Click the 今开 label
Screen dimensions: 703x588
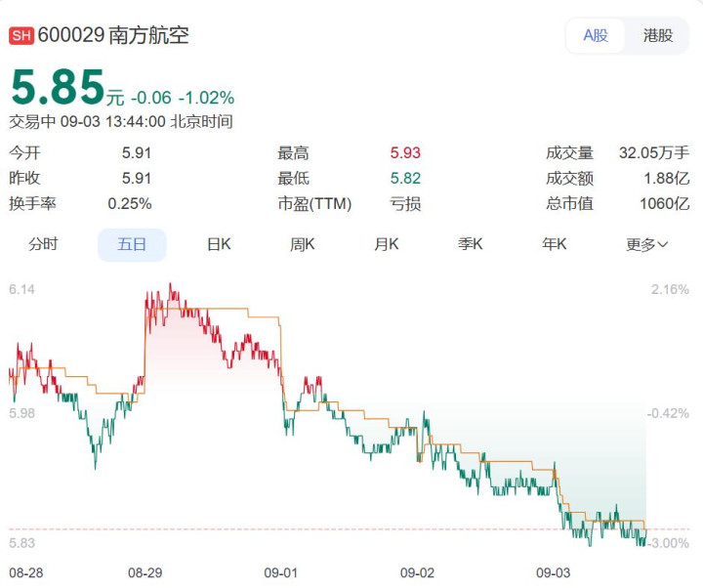pyautogui.click(x=24, y=153)
